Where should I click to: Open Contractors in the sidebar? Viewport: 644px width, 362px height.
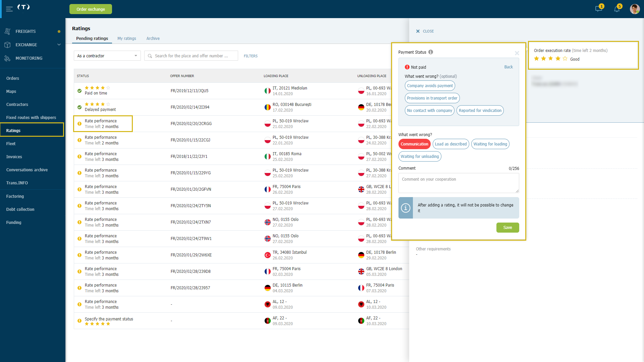(17, 105)
